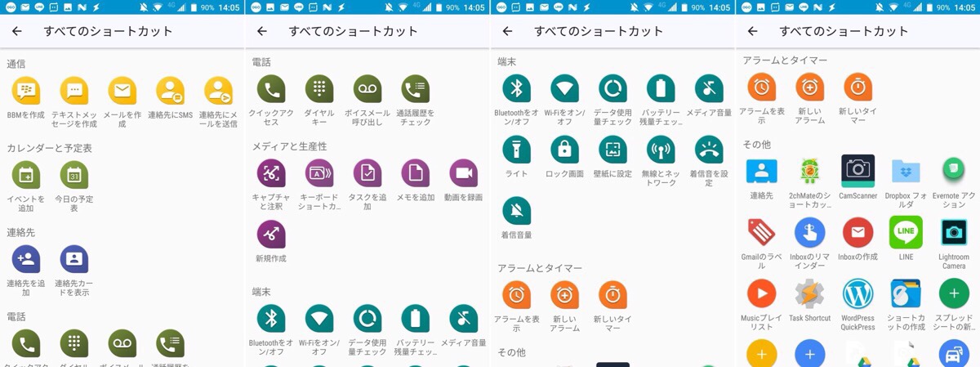Select the 連絡先カードを表示 shortcut
980x367 pixels.
coord(74,259)
